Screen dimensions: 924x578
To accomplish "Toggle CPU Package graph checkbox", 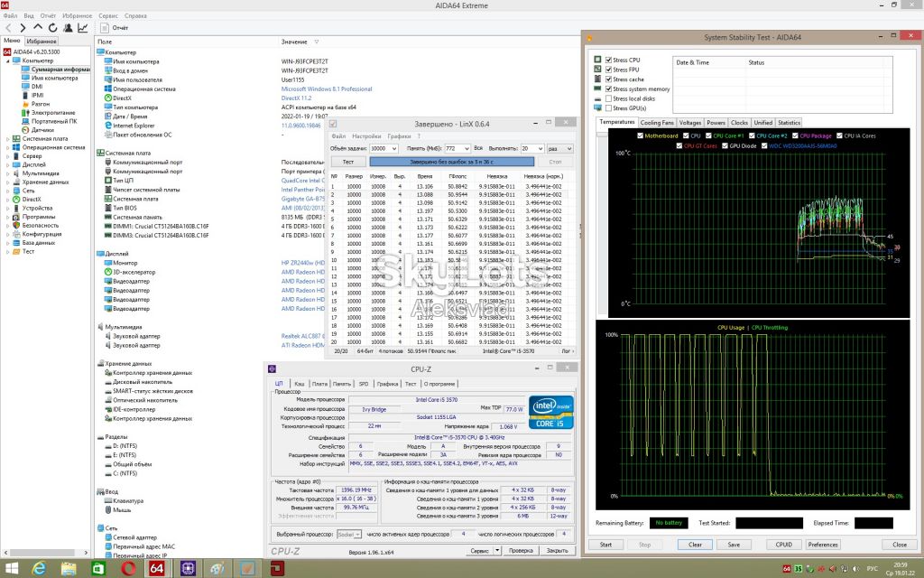I will (796, 135).
